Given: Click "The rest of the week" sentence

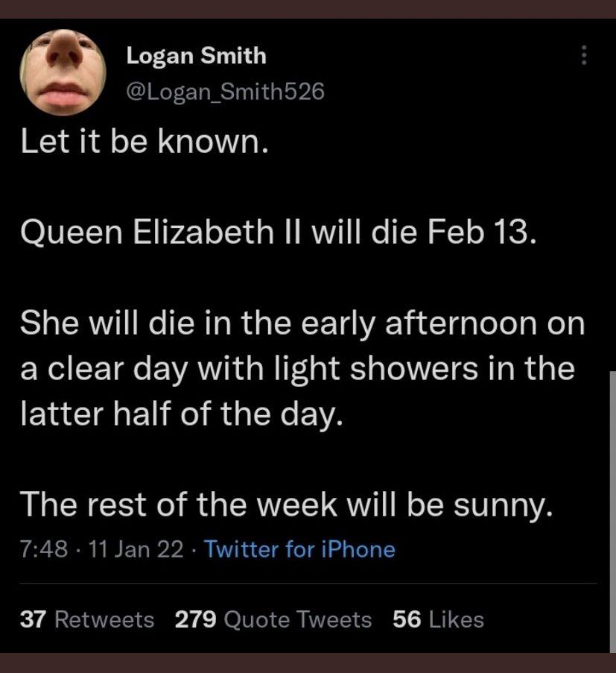Looking at the screenshot, I should pyautogui.click(x=287, y=505).
